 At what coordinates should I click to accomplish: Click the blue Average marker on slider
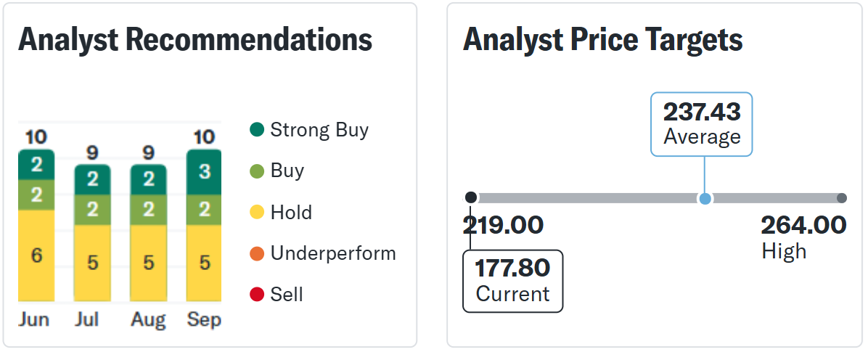pos(704,198)
